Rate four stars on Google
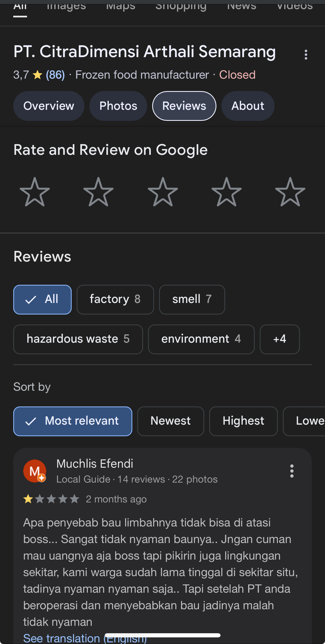Screen dimensions: 325x644 227,192
